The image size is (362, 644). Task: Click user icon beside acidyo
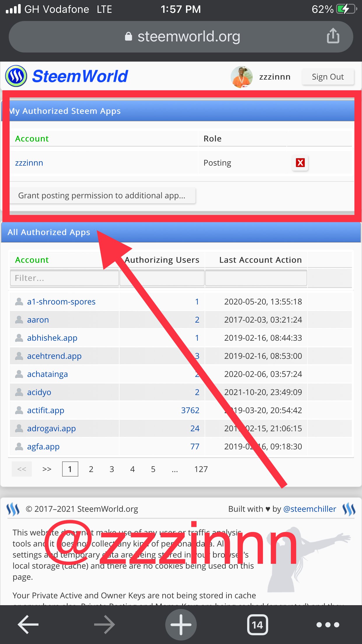click(x=19, y=392)
